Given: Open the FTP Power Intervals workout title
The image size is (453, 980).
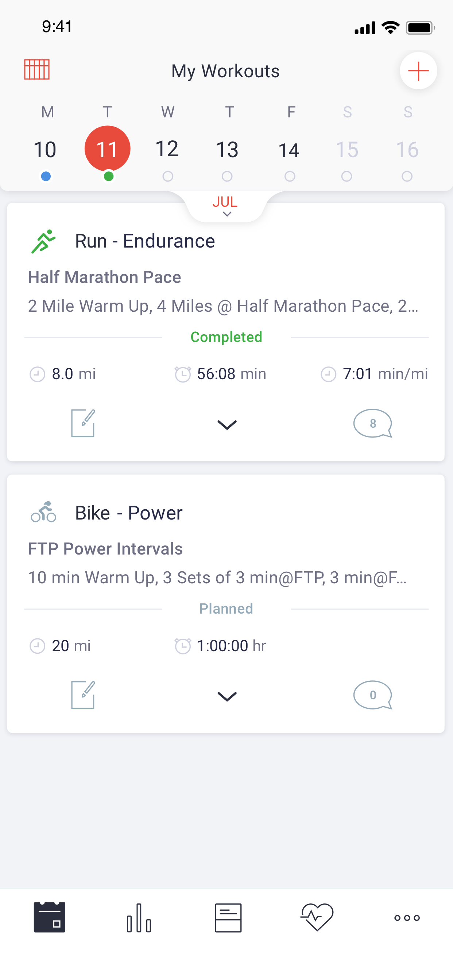Looking at the screenshot, I should (x=105, y=549).
